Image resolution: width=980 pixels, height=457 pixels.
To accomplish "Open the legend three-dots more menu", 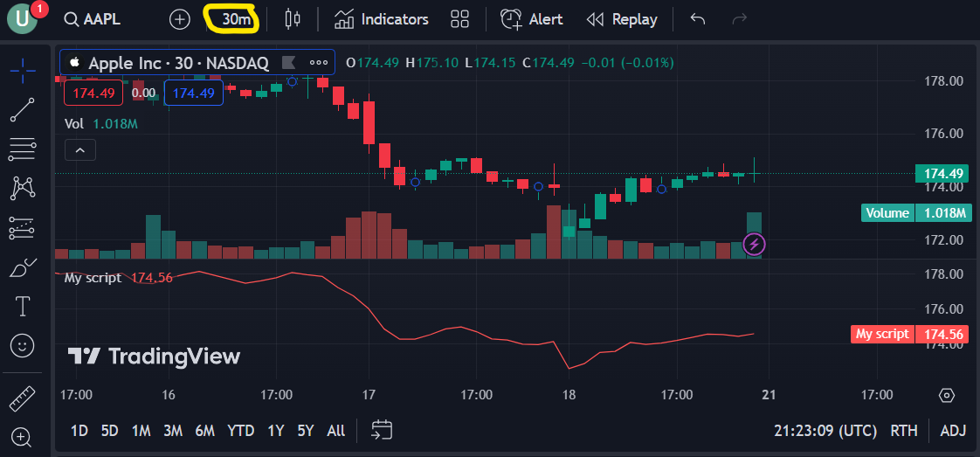I will tap(319, 63).
